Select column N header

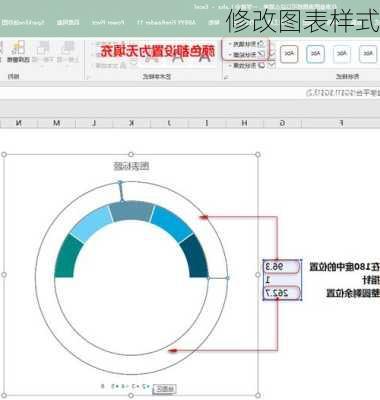[x=19, y=123]
